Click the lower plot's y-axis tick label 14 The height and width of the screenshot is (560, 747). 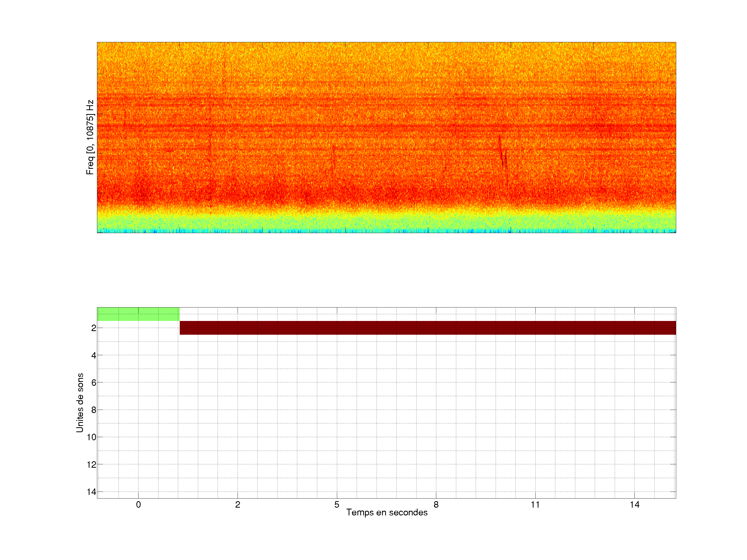click(92, 492)
